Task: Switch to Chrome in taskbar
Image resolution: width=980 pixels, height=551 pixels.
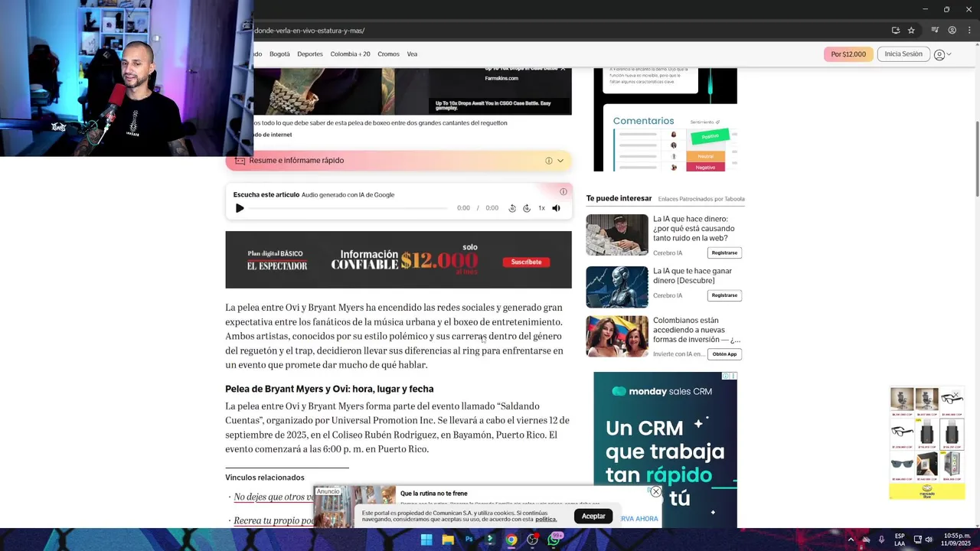Action: pyautogui.click(x=511, y=540)
